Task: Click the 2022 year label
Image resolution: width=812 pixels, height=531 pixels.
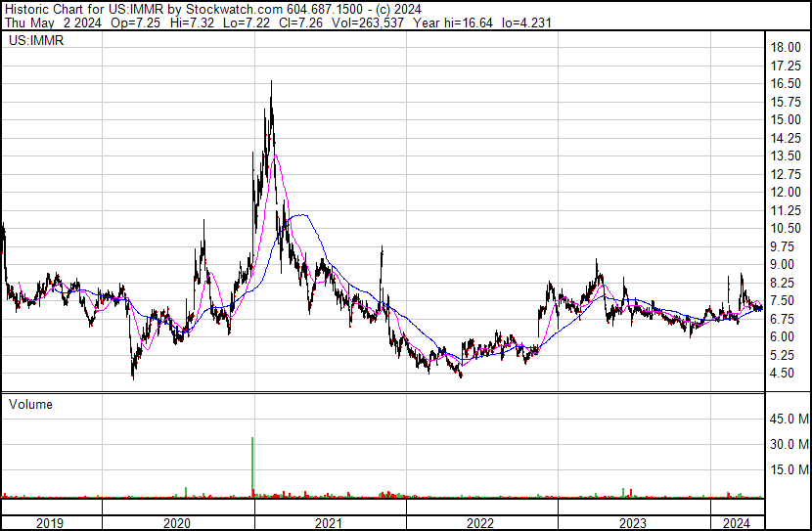Action: point(480,523)
